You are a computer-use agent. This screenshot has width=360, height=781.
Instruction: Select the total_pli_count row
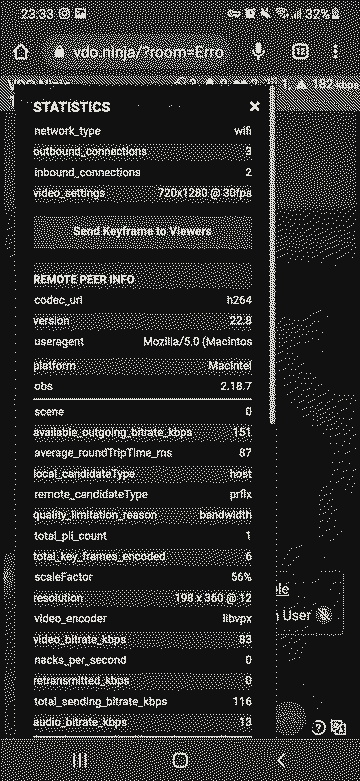coord(142,536)
